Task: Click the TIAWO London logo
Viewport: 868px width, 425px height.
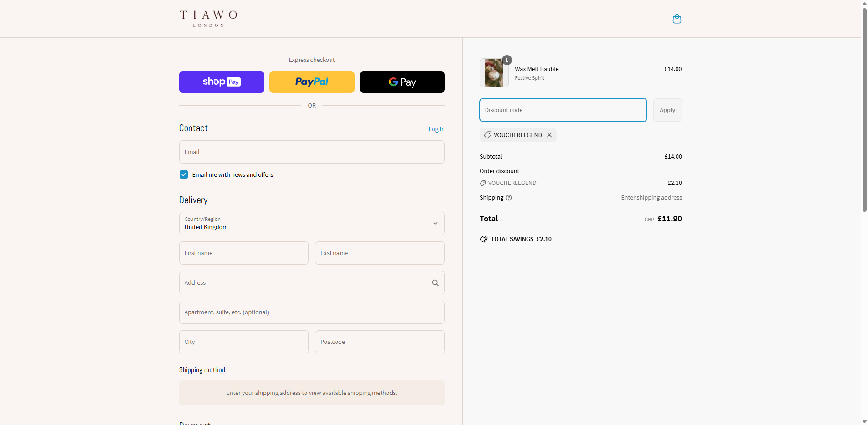Action: [x=208, y=19]
